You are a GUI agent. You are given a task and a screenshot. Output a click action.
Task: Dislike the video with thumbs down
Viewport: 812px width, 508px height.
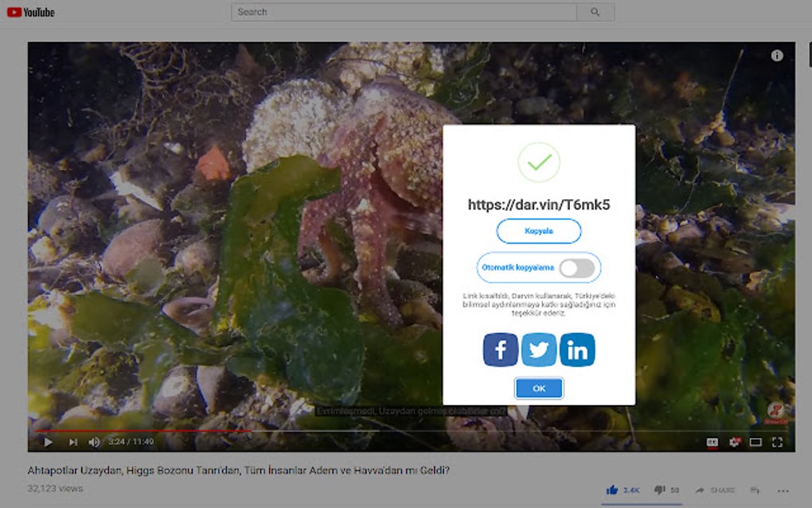coord(659,490)
